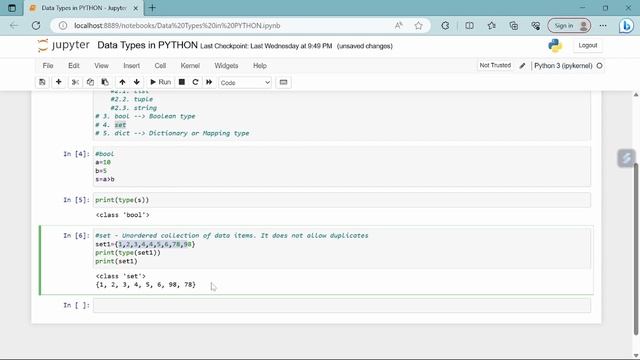
Task: Close the Data Types in PYTHON tab
Action: coord(136,8)
